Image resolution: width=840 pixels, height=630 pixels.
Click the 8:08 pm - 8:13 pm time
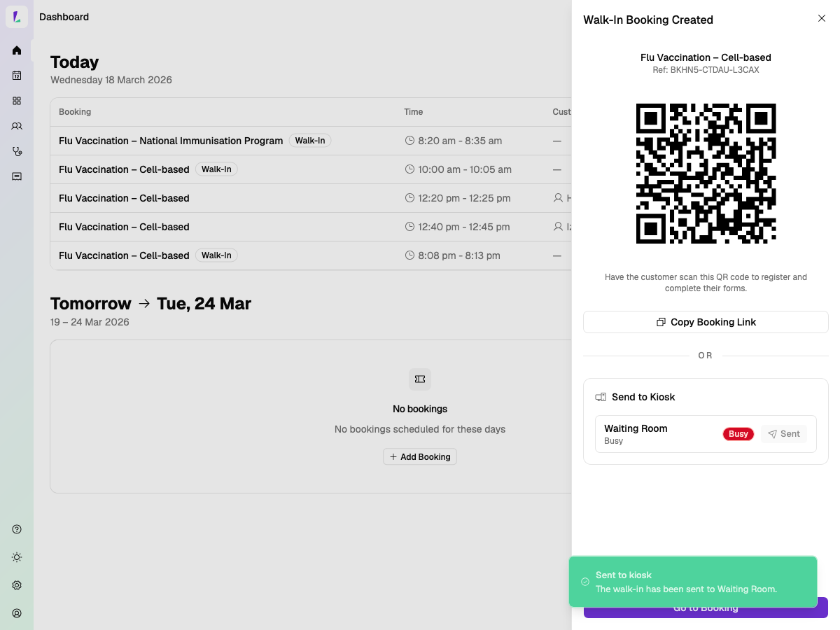coord(459,255)
